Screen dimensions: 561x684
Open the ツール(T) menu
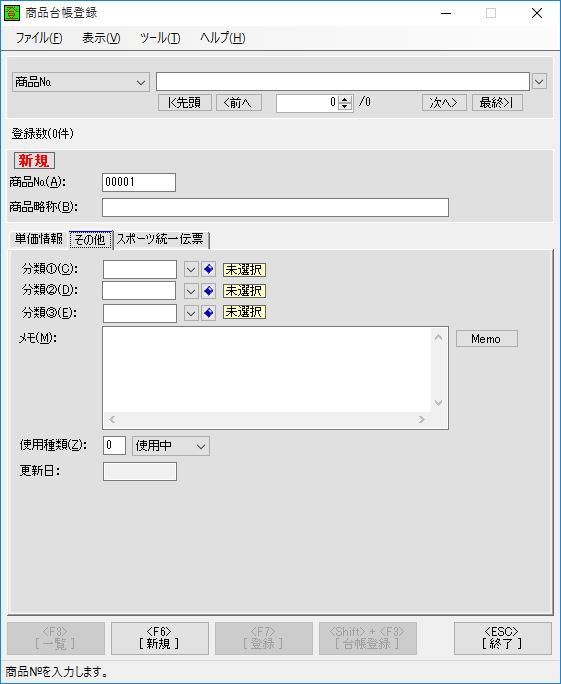160,38
